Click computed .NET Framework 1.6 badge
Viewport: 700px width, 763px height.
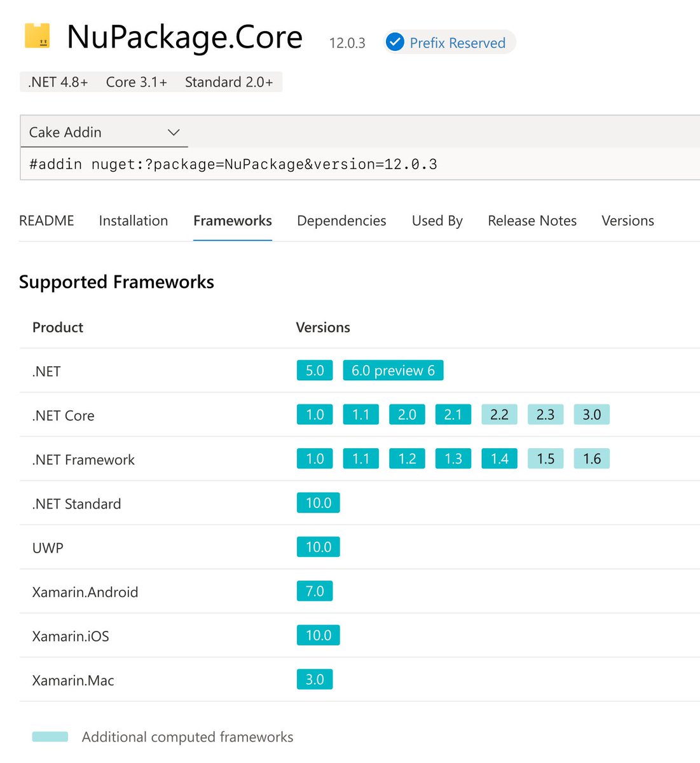coord(591,458)
